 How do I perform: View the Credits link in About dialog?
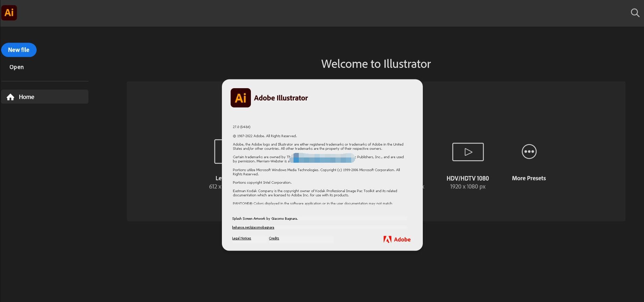pos(274,238)
